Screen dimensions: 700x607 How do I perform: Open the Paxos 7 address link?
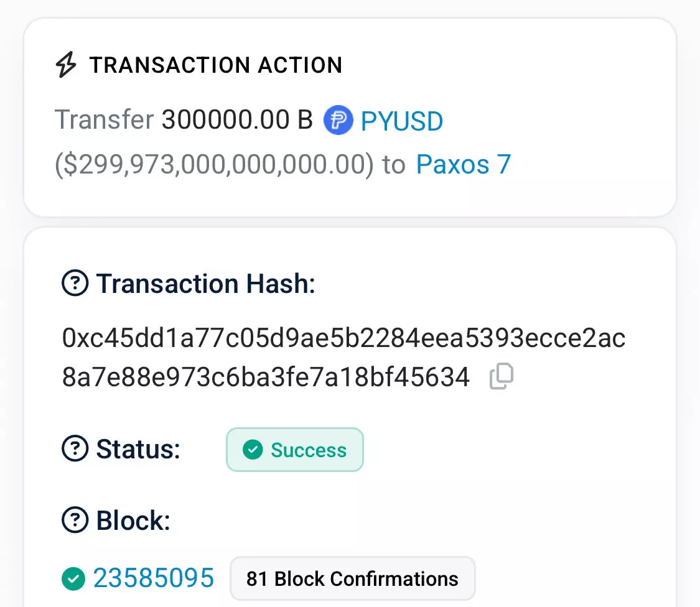pyautogui.click(x=464, y=165)
